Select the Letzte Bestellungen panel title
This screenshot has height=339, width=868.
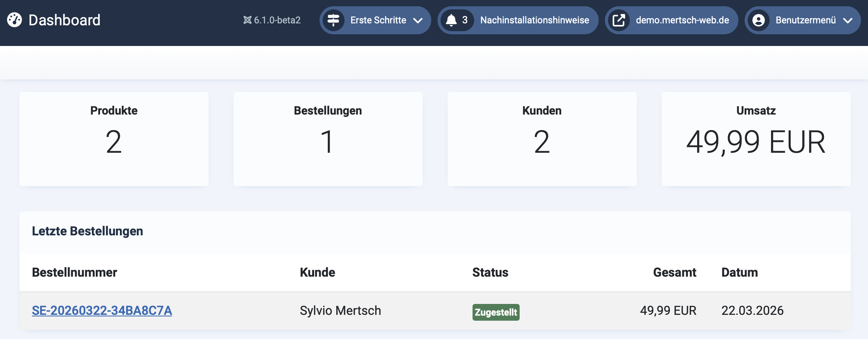pyautogui.click(x=88, y=231)
